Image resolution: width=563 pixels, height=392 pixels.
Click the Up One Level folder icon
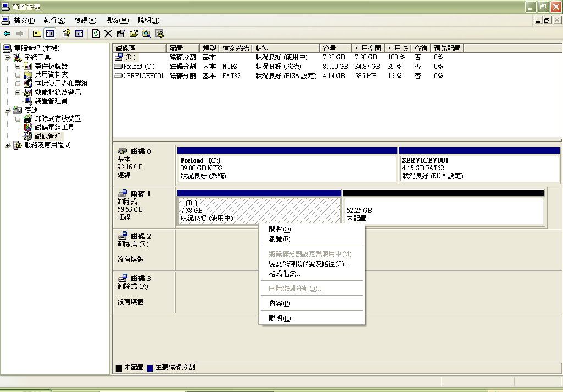[x=37, y=34]
